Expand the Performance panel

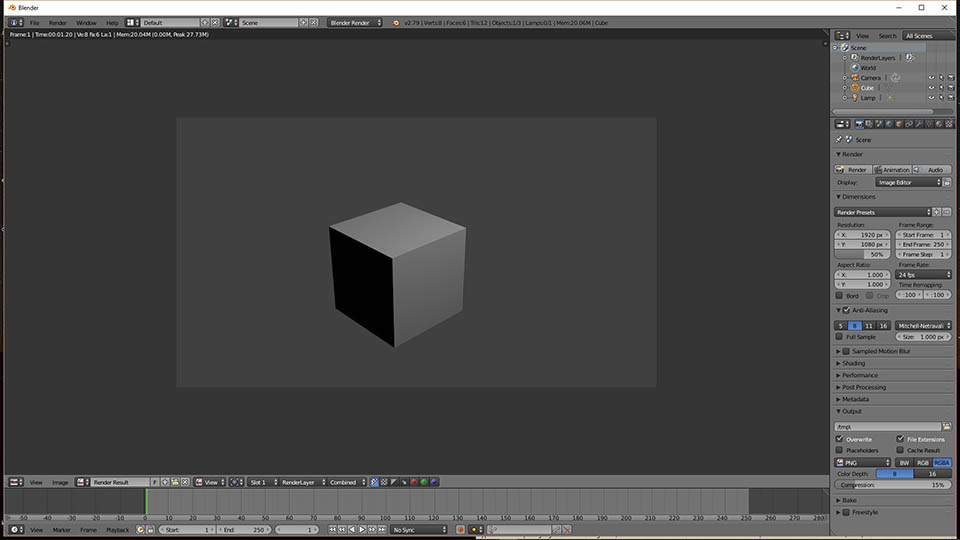click(x=860, y=375)
